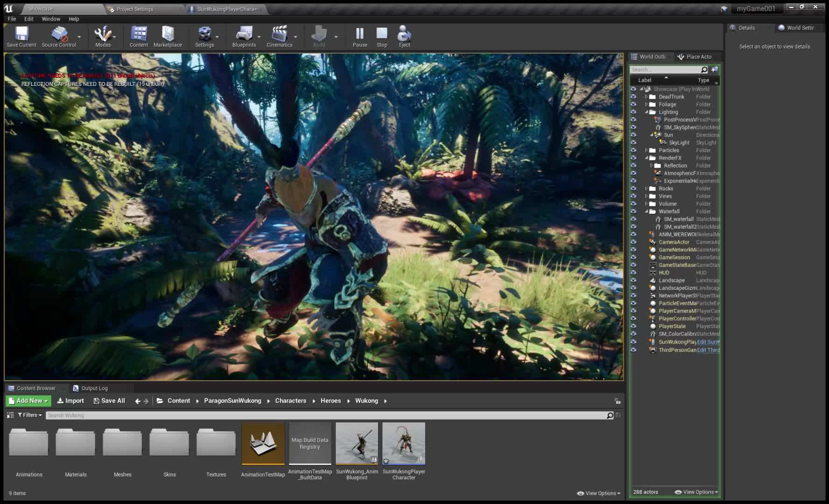This screenshot has width=829, height=504.
Task: Expand the Foliage folder in outliner
Action: (646, 105)
